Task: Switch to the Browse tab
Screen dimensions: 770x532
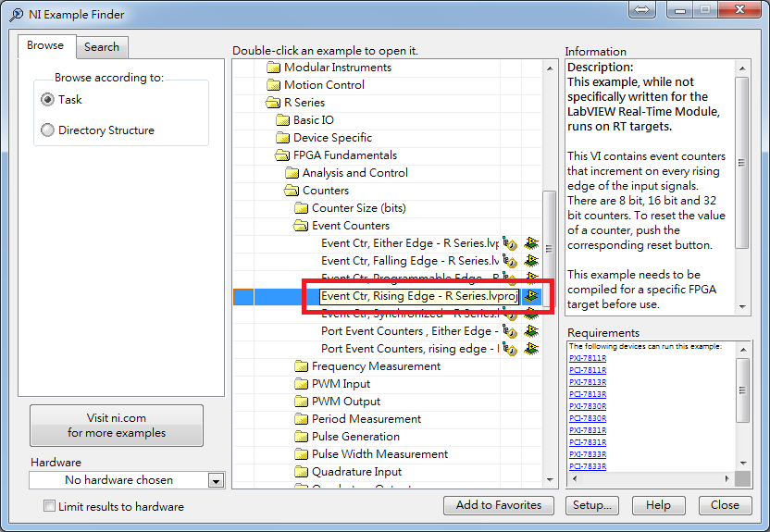Action: point(45,46)
